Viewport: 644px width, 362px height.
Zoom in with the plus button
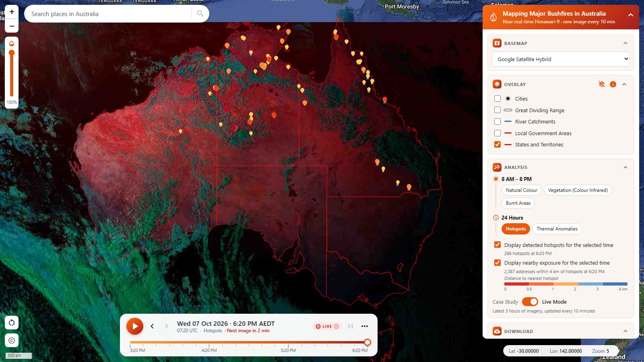coord(12,12)
